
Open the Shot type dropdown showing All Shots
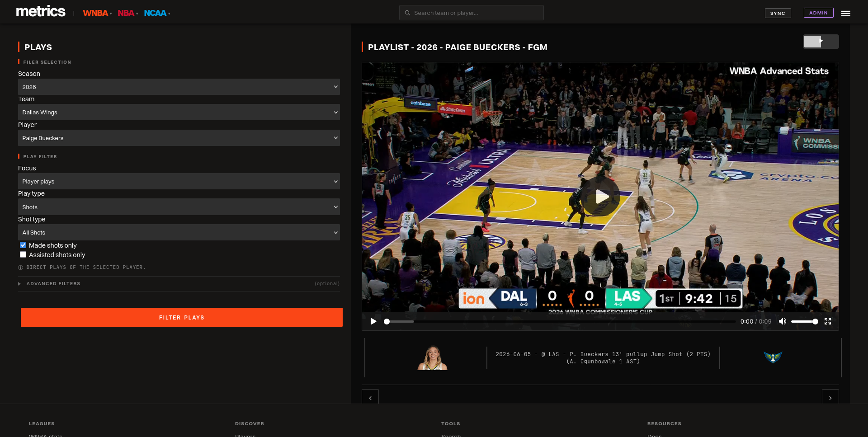tap(179, 232)
